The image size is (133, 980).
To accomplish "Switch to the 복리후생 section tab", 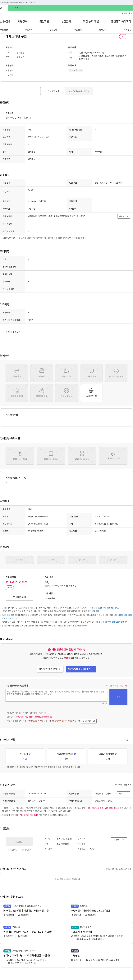I will click(78, 30).
